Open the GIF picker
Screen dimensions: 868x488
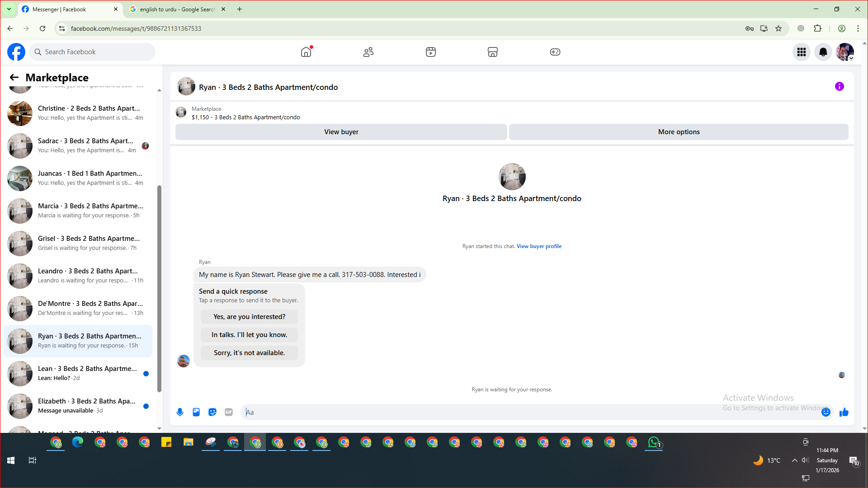click(x=229, y=412)
